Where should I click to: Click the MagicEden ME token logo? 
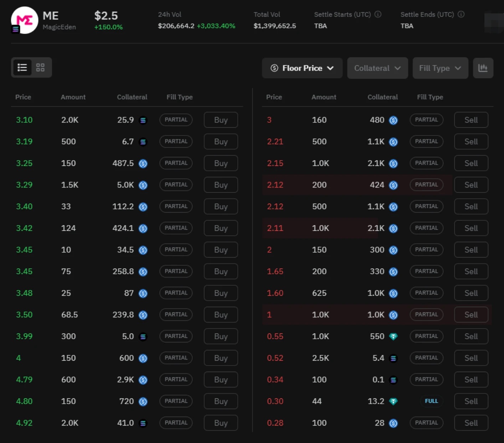point(25,20)
